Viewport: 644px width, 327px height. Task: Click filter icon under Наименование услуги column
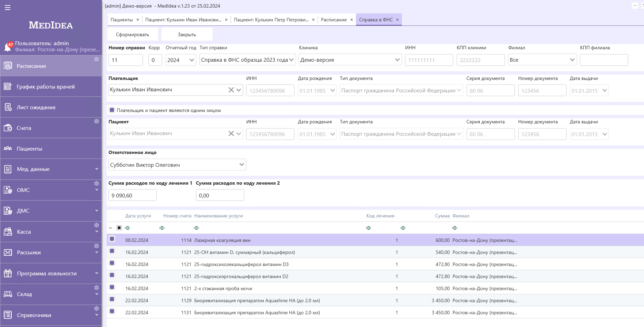[x=196, y=228]
